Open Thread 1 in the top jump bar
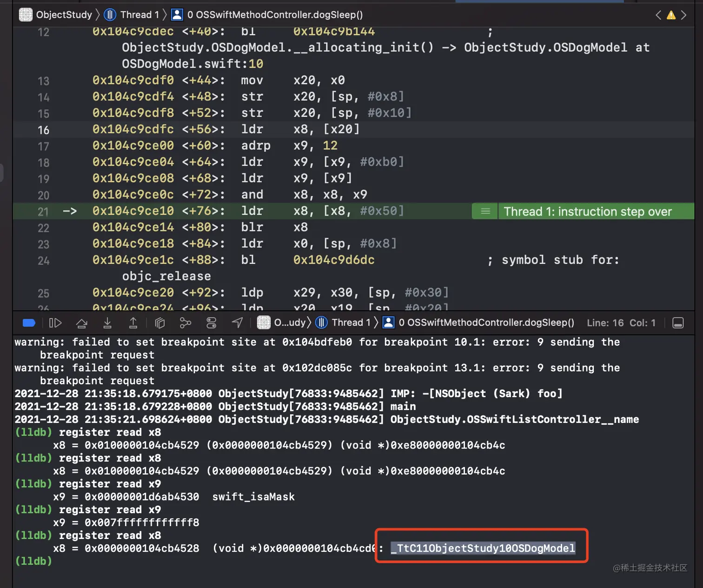703x588 pixels. 132,15
